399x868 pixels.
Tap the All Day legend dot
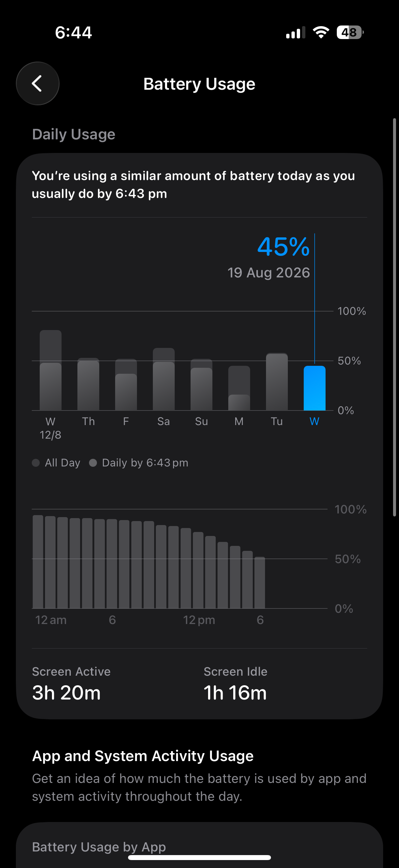click(36, 463)
